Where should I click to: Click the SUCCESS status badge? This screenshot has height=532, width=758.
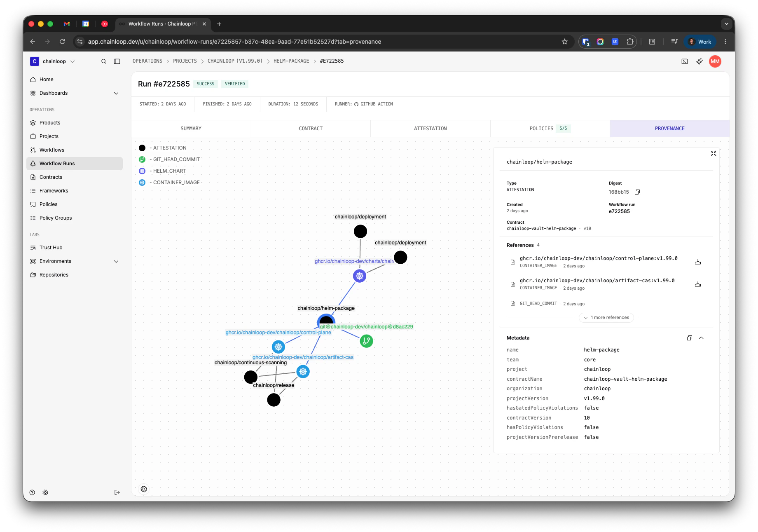[x=206, y=84]
